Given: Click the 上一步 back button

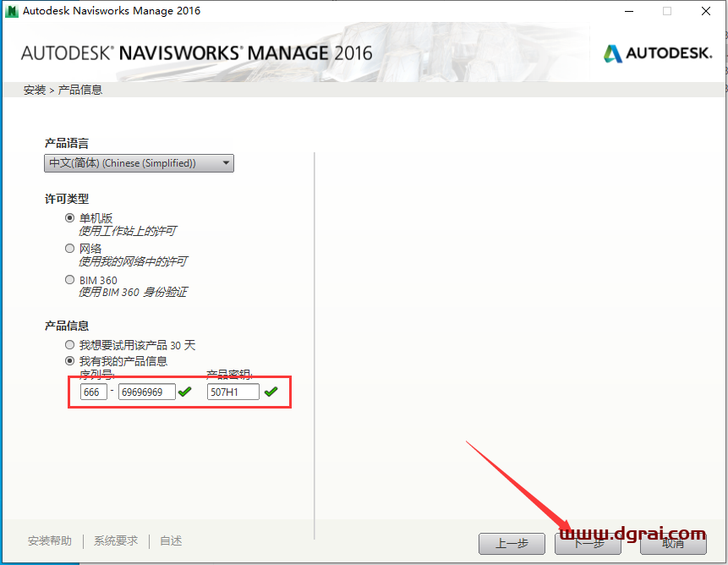Looking at the screenshot, I should tap(512, 544).
